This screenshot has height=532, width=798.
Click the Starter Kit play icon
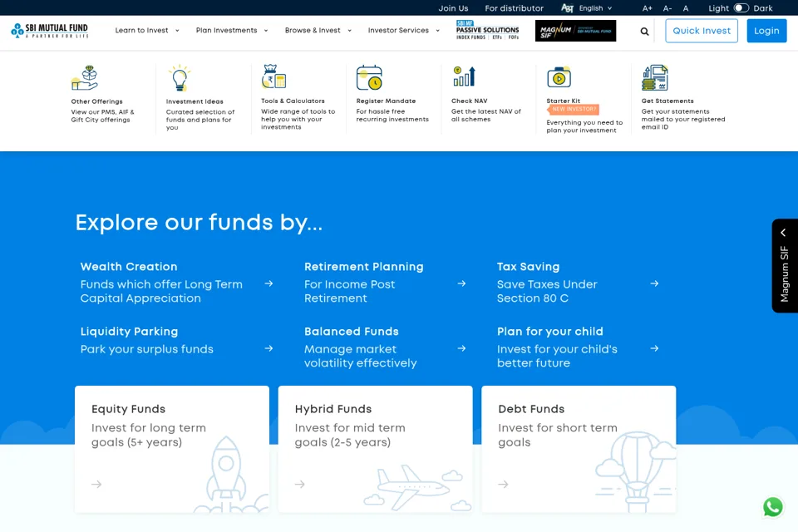click(x=559, y=77)
